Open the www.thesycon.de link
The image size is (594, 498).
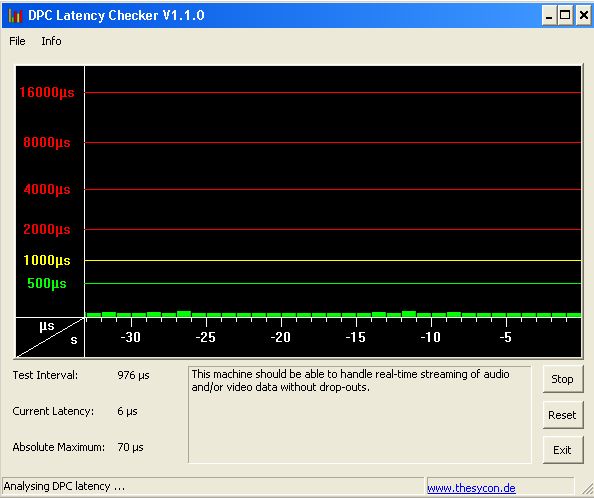[471, 488]
